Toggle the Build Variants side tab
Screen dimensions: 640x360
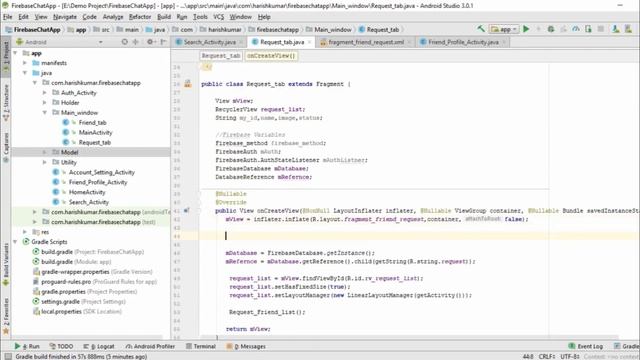(6, 265)
